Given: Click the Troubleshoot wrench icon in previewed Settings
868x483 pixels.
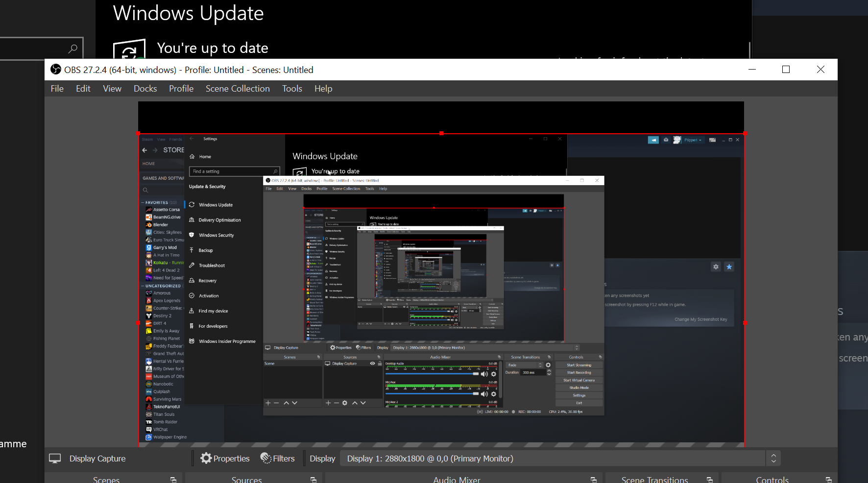Looking at the screenshot, I should tap(192, 265).
